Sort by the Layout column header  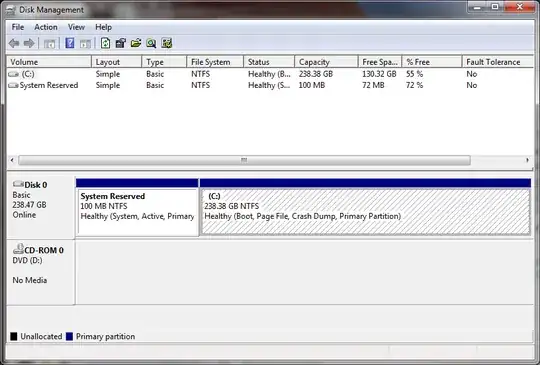point(116,62)
